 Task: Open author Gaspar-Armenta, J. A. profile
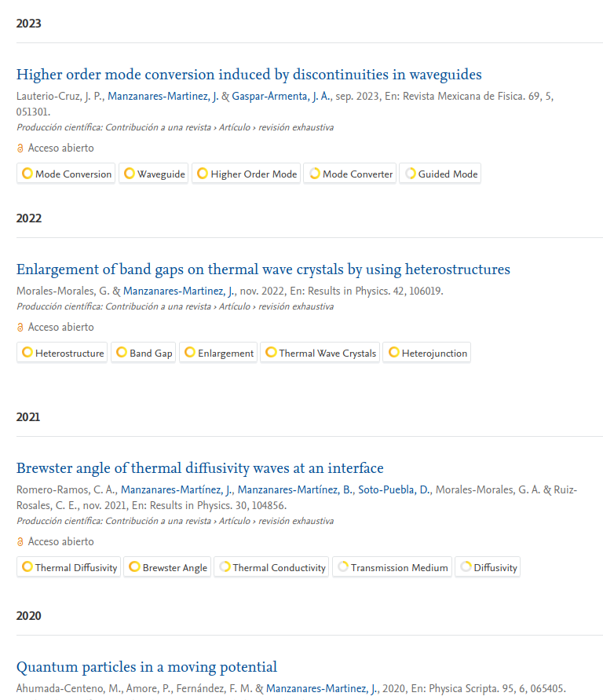coord(281,97)
